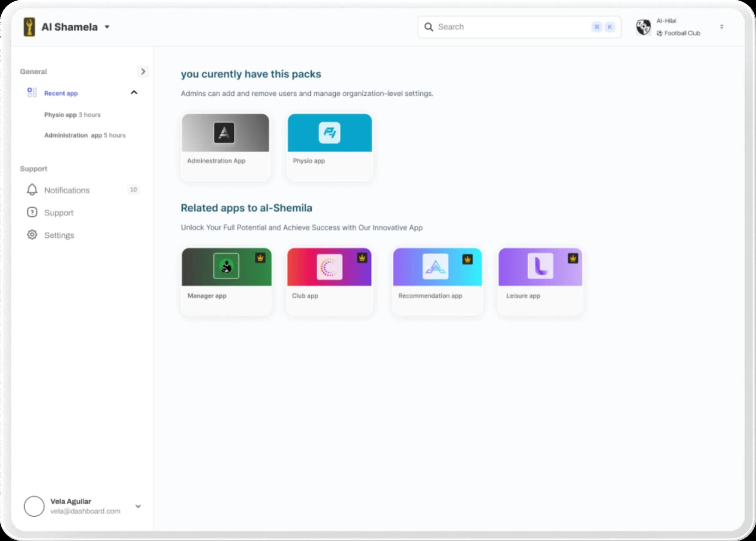
Task: Expand the Vela Aguilar account menu
Action: tap(138, 506)
